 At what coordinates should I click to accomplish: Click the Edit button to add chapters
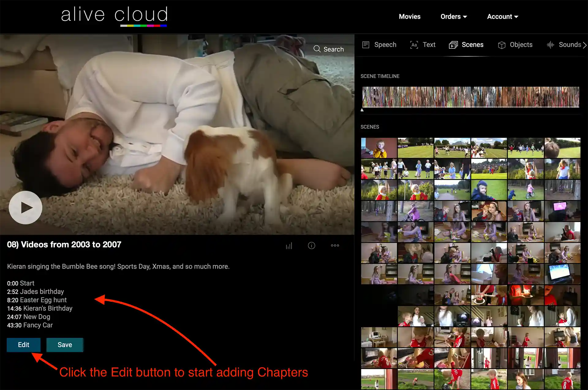pos(24,345)
